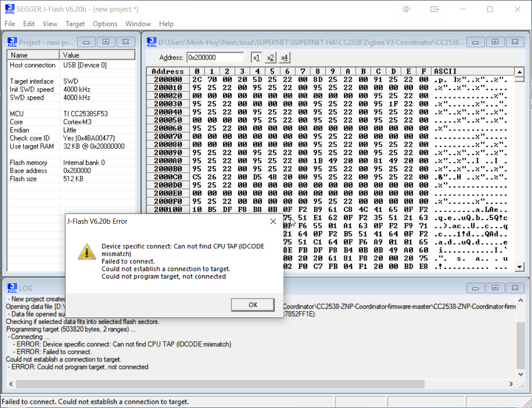Click the SWD speed 4000 kHz value
This screenshot has width=532, height=408.
pyautogui.click(x=77, y=97)
